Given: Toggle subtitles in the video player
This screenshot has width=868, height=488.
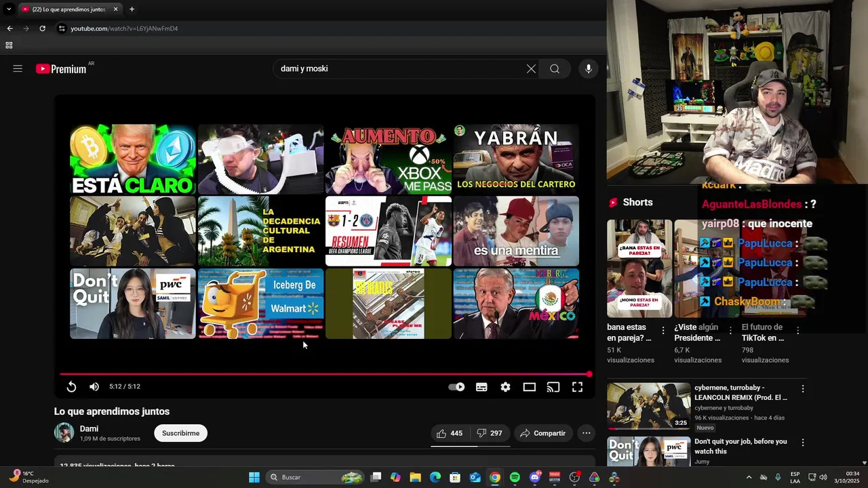Looking at the screenshot, I should [481, 387].
